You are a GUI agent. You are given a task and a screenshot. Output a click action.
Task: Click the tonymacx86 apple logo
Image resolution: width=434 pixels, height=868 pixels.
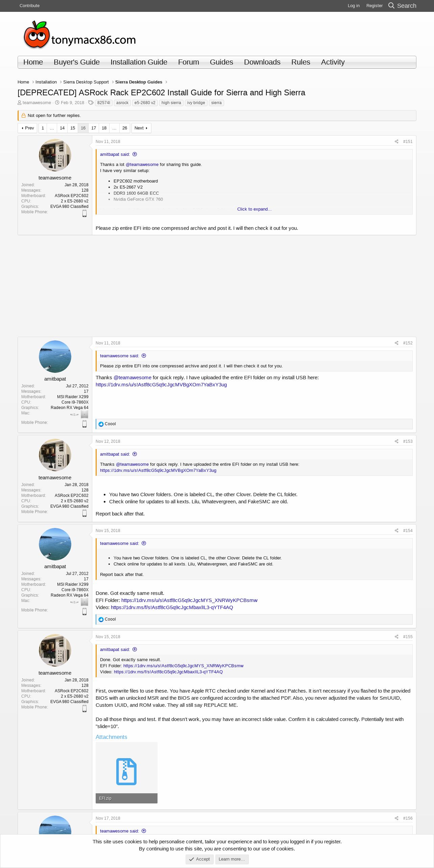coord(37,34)
